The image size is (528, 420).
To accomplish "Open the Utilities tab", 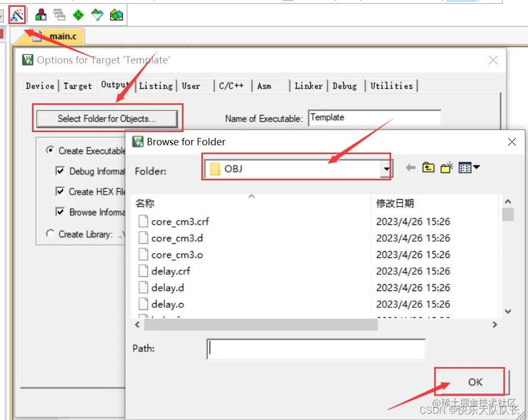I will pyautogui.click(x=392, y=86).
